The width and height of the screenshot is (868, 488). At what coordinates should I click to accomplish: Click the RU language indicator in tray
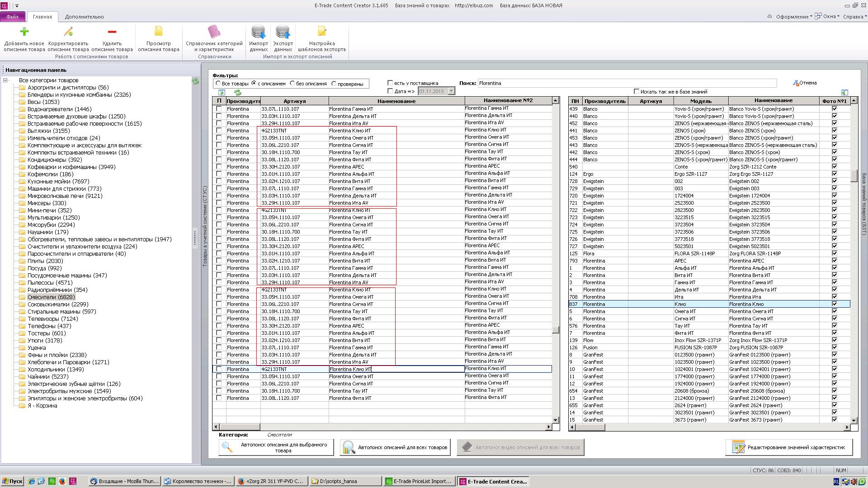click(836, 481)
